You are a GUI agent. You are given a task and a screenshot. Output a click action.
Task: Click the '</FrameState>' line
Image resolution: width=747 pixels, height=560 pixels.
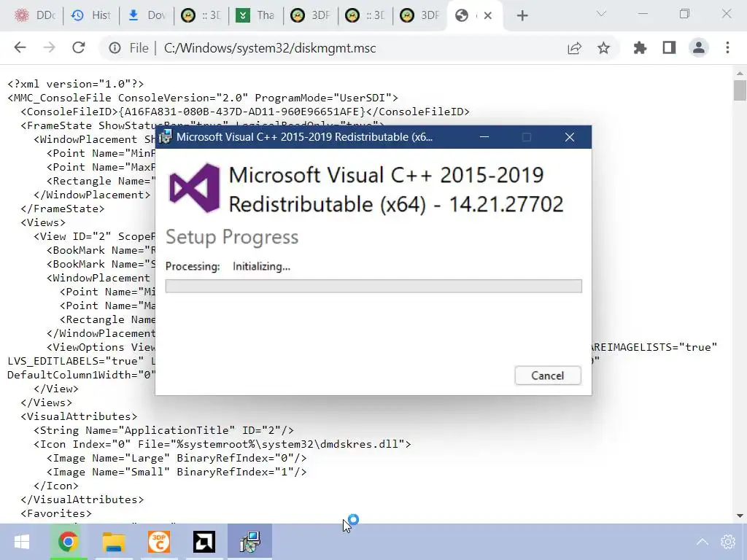63,209
